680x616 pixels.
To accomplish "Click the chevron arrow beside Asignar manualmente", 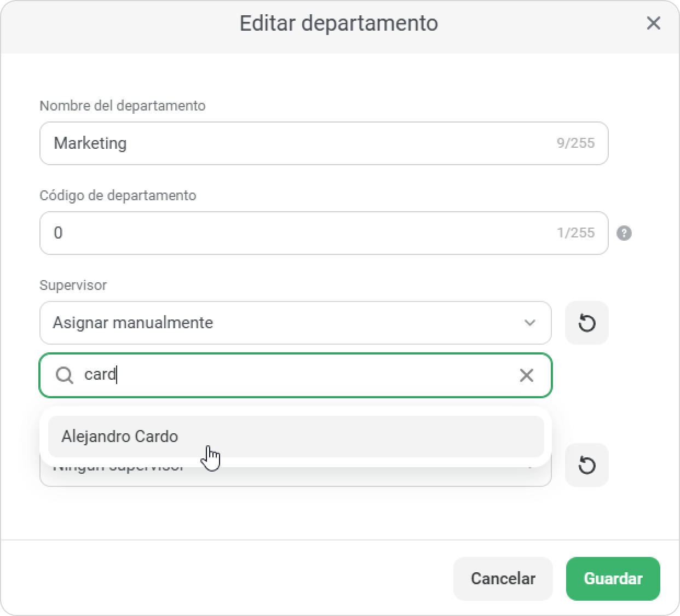I will click(x=529, y=323).
